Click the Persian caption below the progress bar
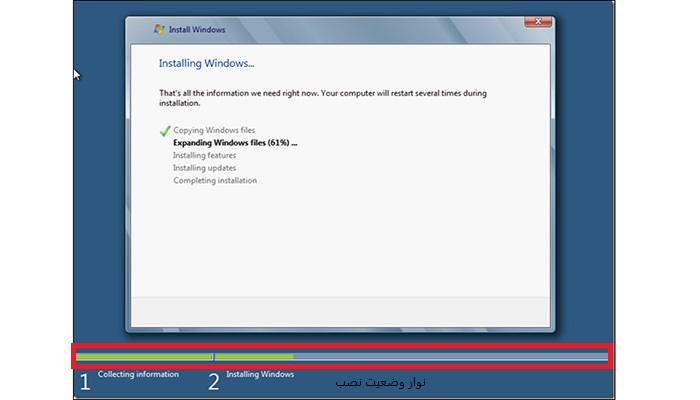Image resolution: width=700 pixels, height=400 pixels. pos(380,381)
